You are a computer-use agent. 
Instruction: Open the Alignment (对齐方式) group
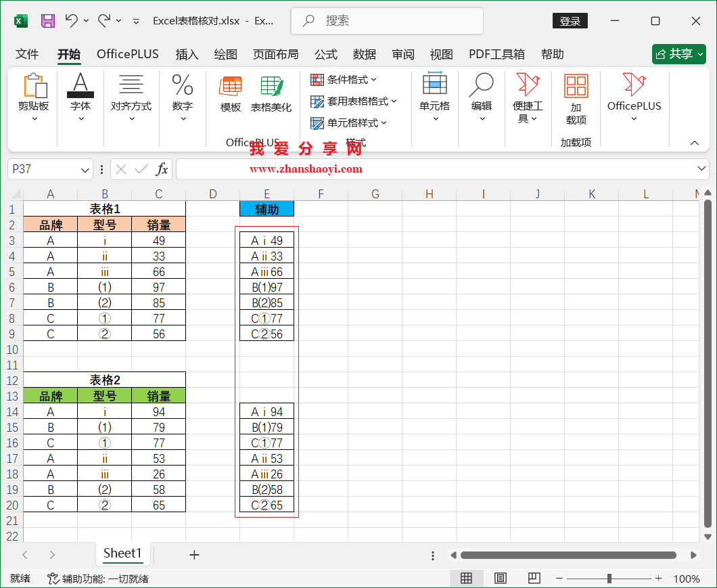[131, 97]
